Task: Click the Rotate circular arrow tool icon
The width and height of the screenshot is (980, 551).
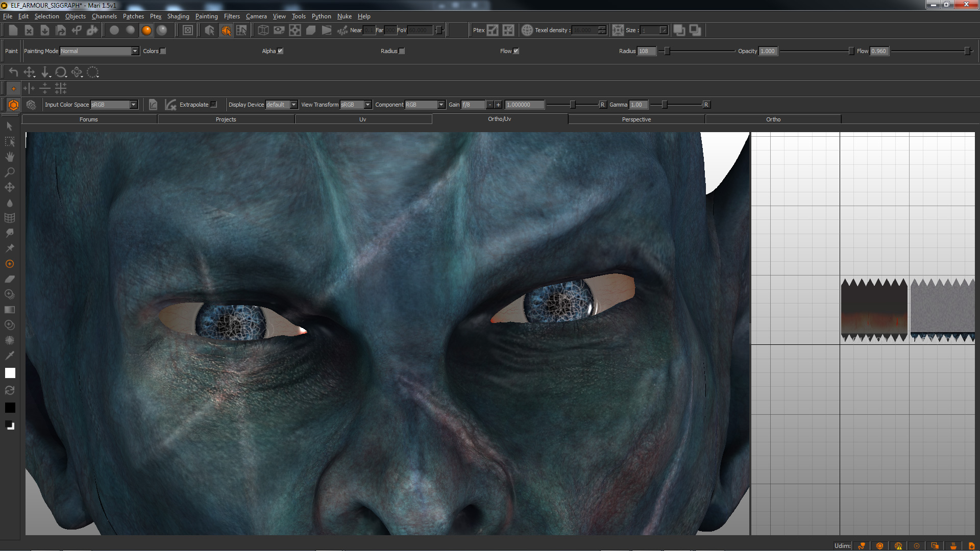Action: [x=61, y=72]
